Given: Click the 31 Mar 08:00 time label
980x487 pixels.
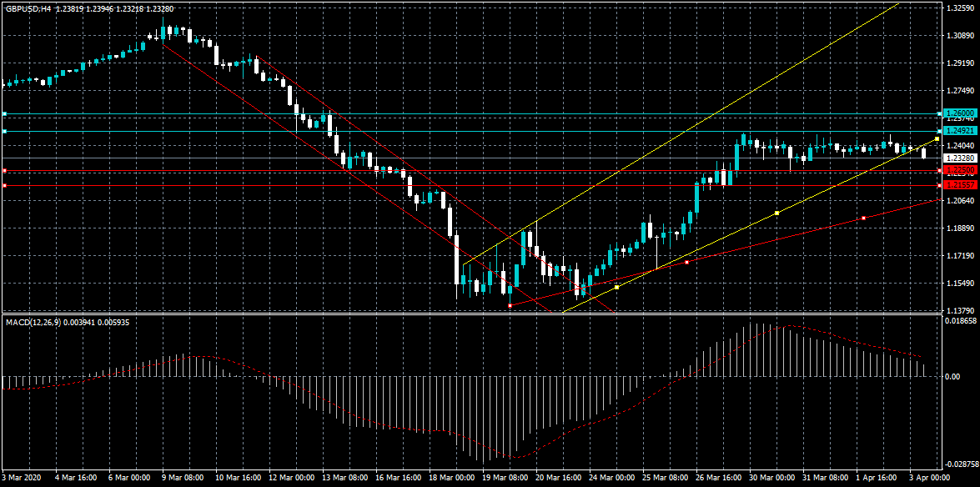Looking at the screenshot, I should [x=827, y=477].
